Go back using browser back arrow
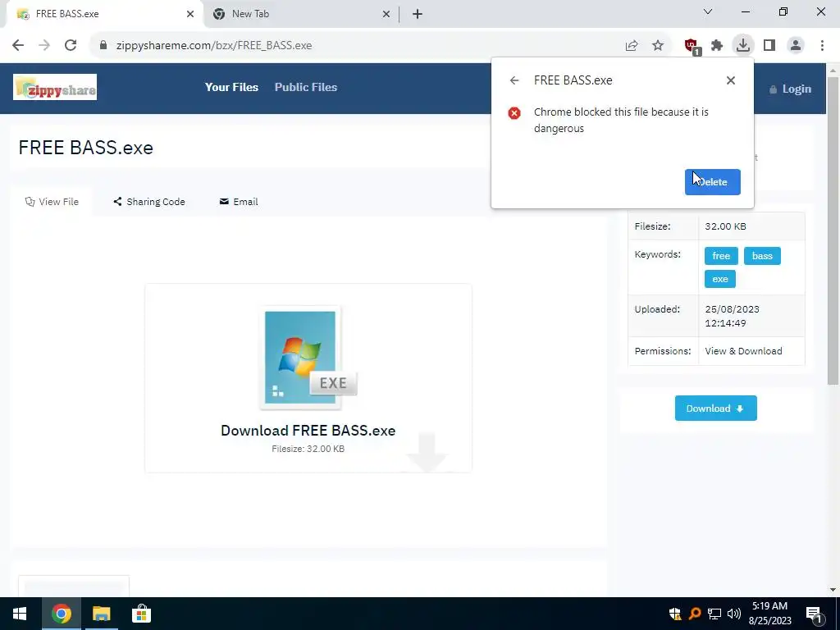 coord(18,46)
